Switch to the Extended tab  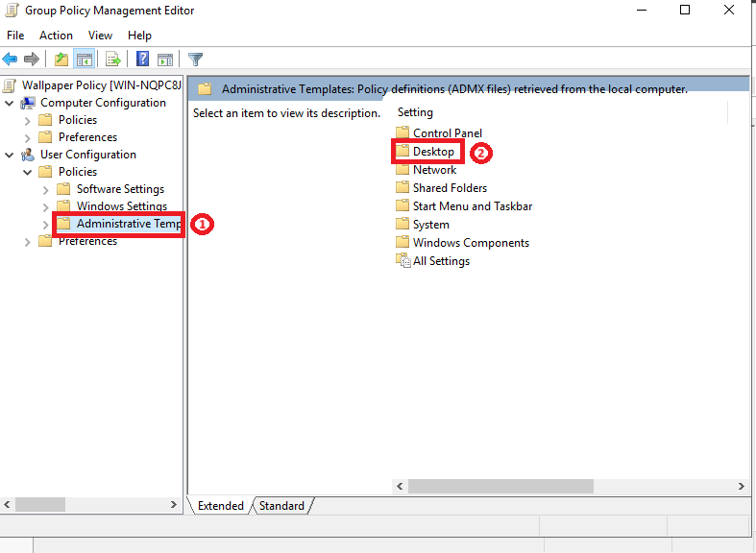[x=220, y=506]
